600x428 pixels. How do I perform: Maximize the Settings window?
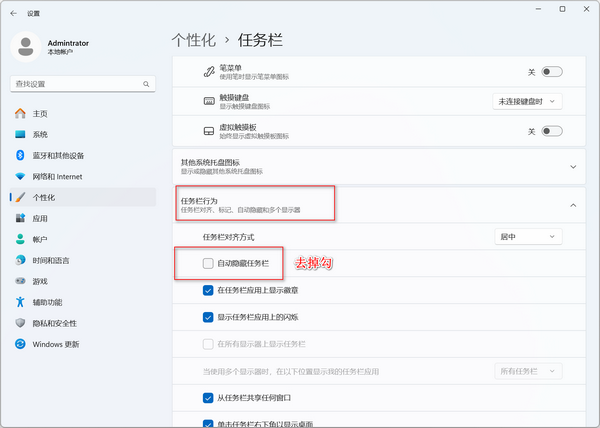(x=562, y=9)
